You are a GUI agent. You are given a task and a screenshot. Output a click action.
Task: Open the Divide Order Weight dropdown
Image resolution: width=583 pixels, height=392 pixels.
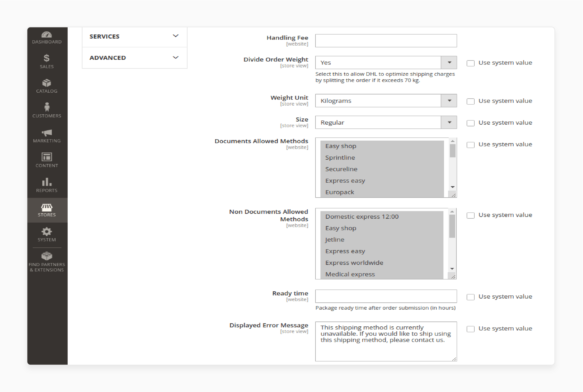pos(386,63)
